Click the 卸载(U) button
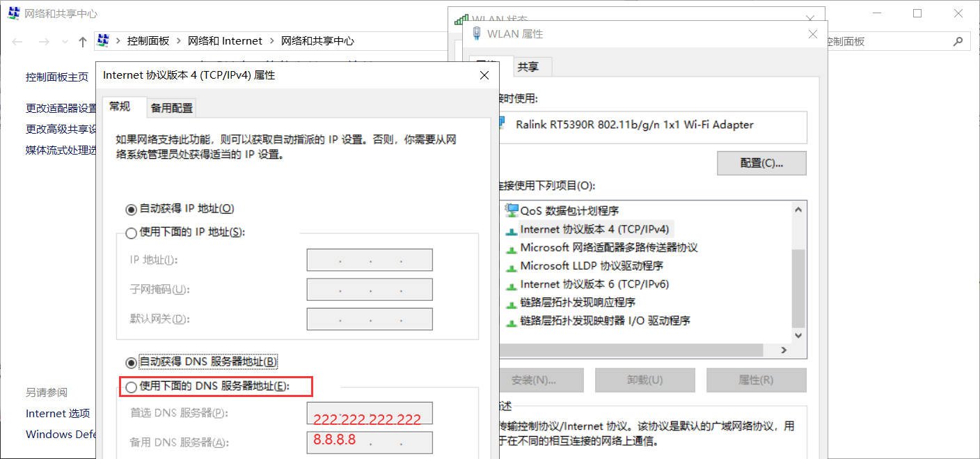Image resolution: width=980 pixels, height=459 pixels. 645,380
